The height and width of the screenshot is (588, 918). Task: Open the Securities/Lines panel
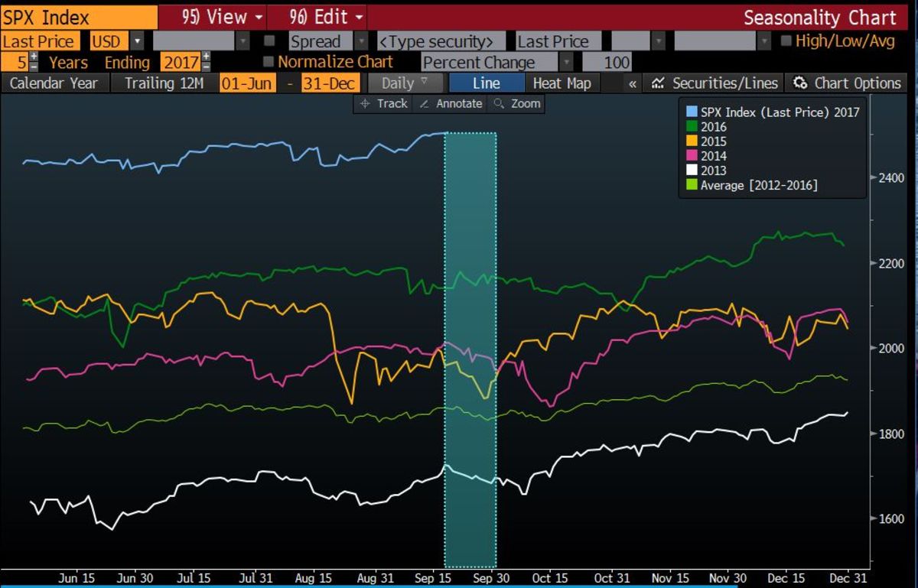714,83
